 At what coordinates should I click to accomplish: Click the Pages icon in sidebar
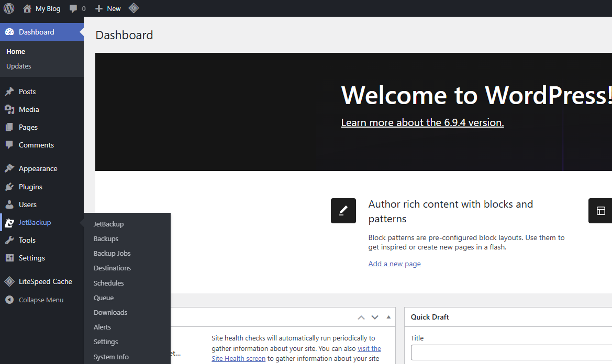[9, 127]
